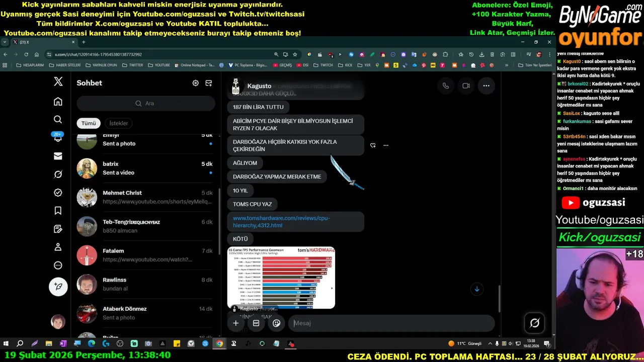Click the compose post feather button

pyautogui.click(x=58, y=287)
